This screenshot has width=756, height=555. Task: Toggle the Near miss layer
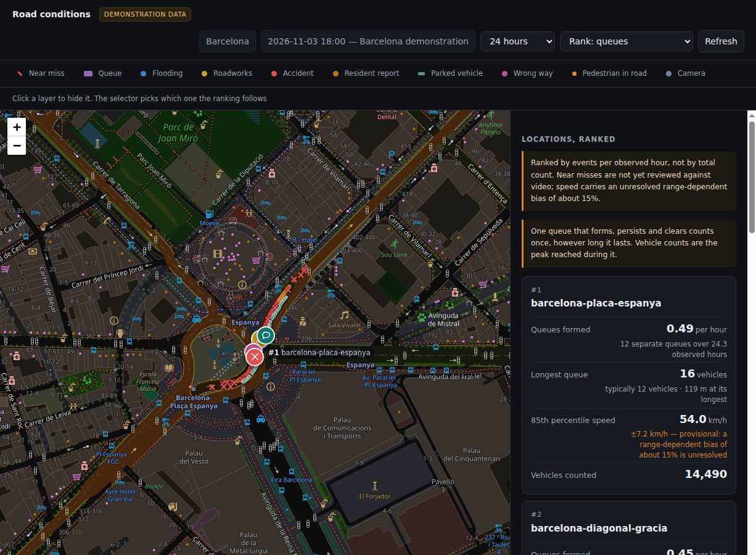pyautogui.click(x=40, y=73)
